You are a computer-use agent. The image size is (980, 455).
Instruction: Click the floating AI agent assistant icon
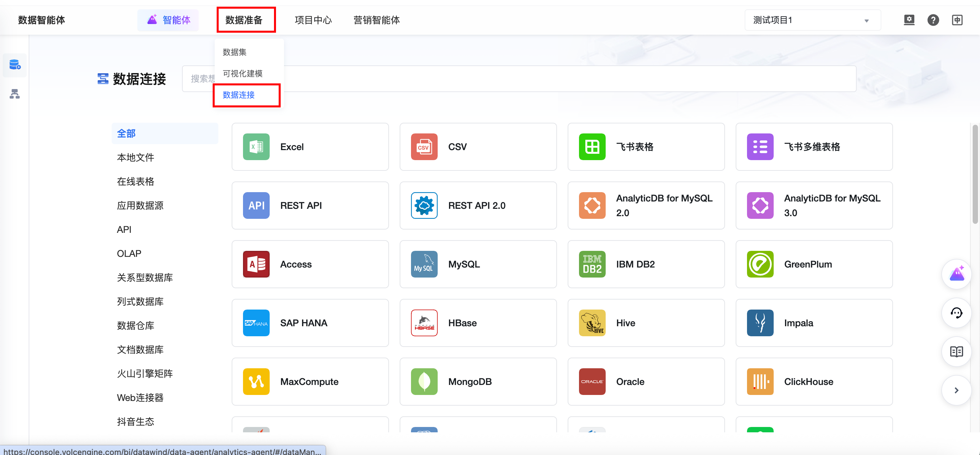click(956, 274)
